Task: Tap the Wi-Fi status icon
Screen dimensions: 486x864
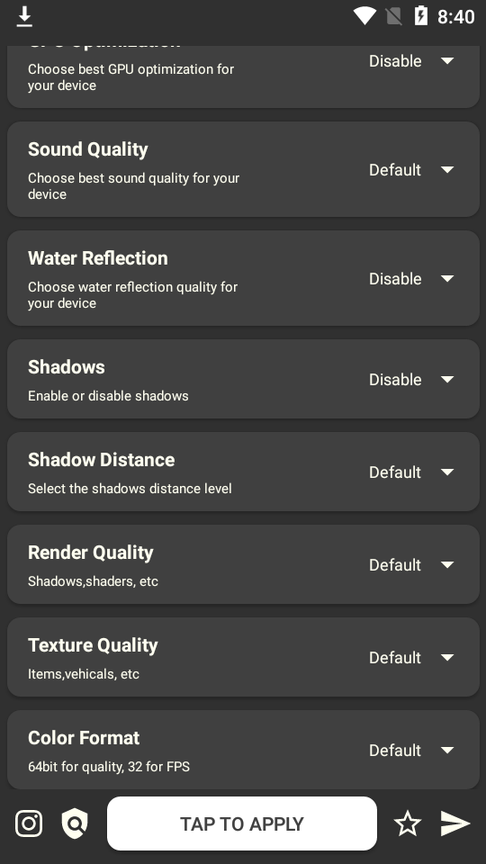Action: pyautogui.click(x=364, y=17)
